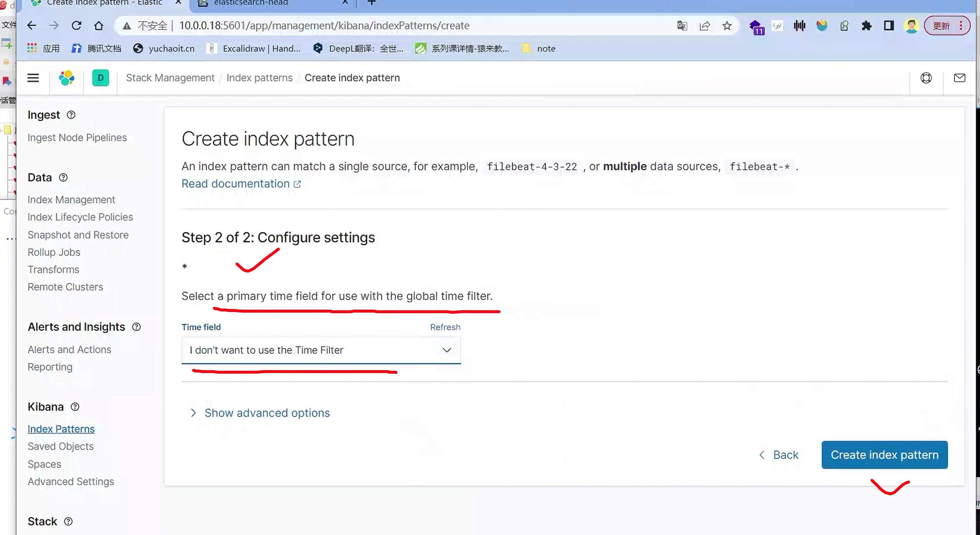Image resolution: width=980 pixels, height=535 pixels.
Task: Click the browser address bar URL
Action: tap(324, 26)
